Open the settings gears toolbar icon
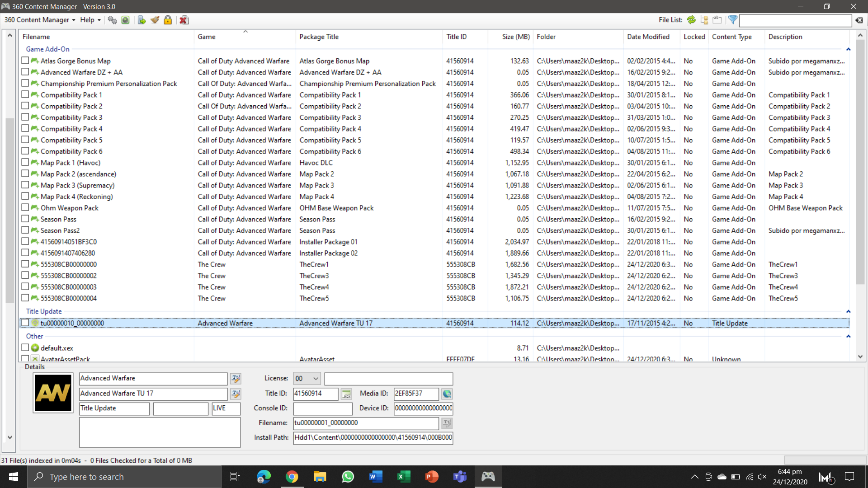 [x=112, y=20]
